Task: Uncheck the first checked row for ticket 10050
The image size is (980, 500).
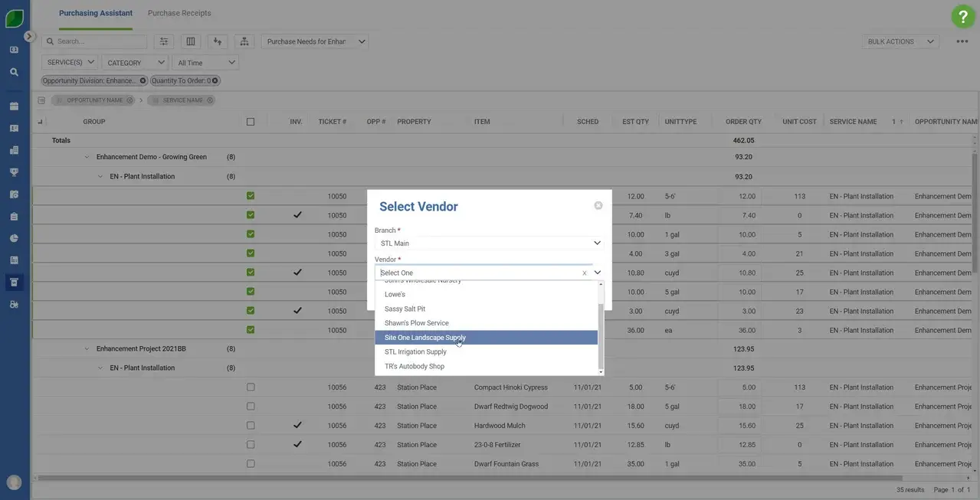Action: click(251, 196)
